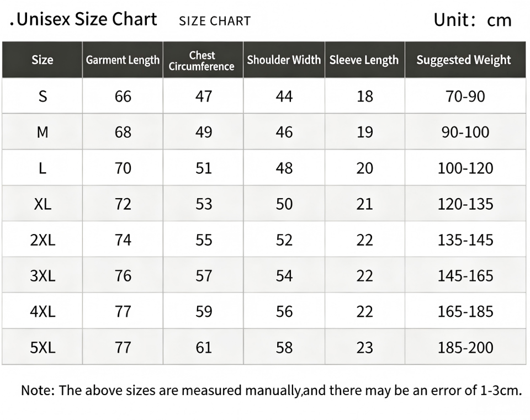This screenshot has width=530, height=420.
Task: Select sleeve length 23 cell
Action: 365,347
